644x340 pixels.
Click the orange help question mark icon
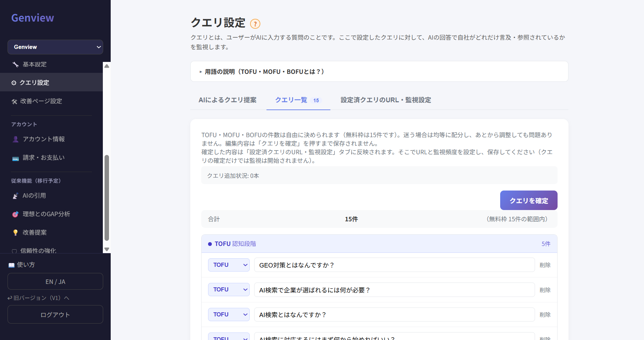pyautogui.click(x=255, y=24)
